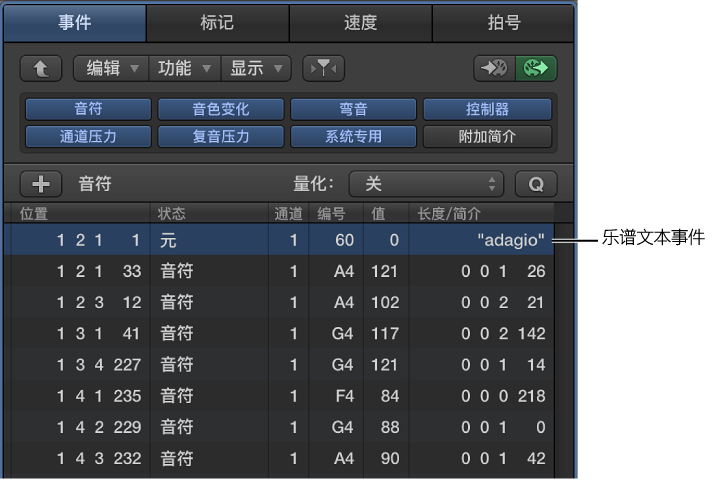Switch to the 标记 tab
Image resolution: width=712 pixels, height=482 pixels.
click(218, 22)
